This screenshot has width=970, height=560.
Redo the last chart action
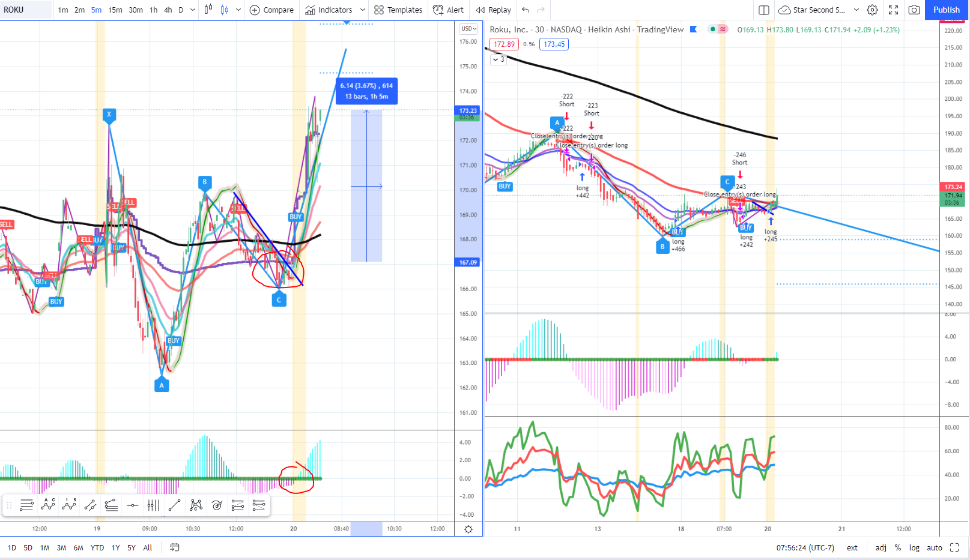click(541, 10)
